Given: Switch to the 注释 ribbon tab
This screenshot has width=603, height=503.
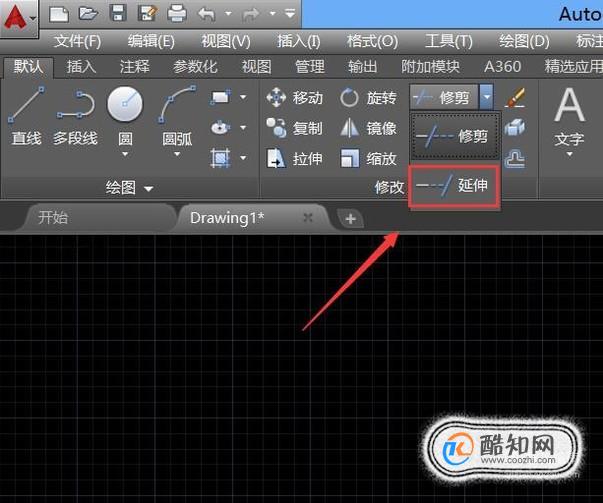Looking at the screenshot, I should pyautogui.click(x=134, y=67).
